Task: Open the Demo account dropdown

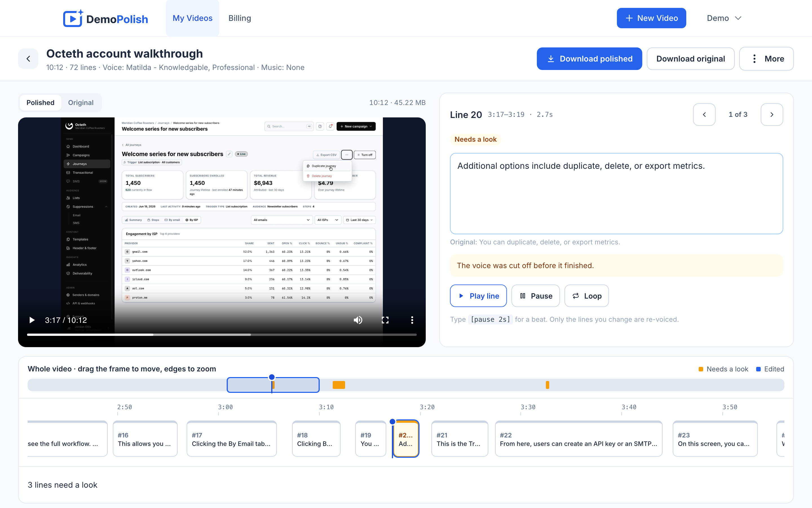Action: (x=724, y=18)
